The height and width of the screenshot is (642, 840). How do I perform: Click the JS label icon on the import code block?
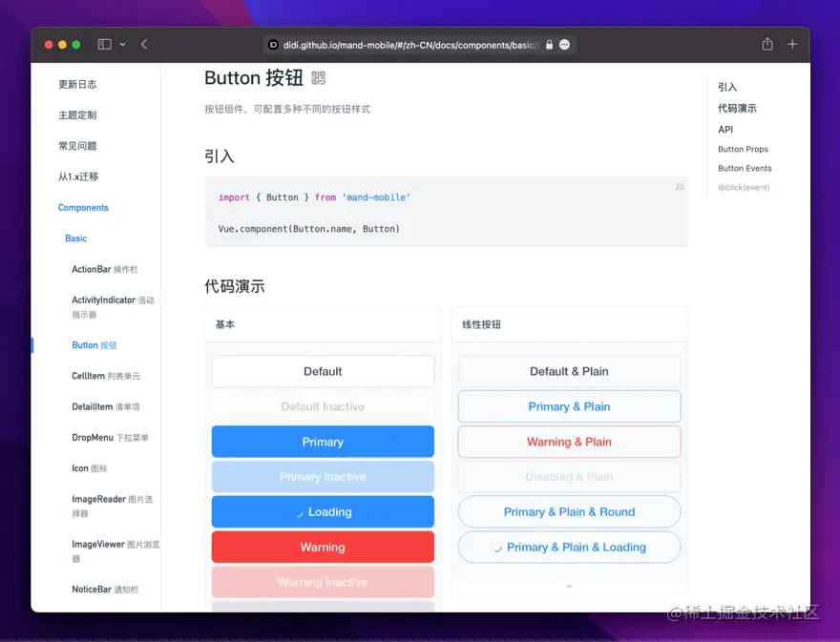(679, 188)
